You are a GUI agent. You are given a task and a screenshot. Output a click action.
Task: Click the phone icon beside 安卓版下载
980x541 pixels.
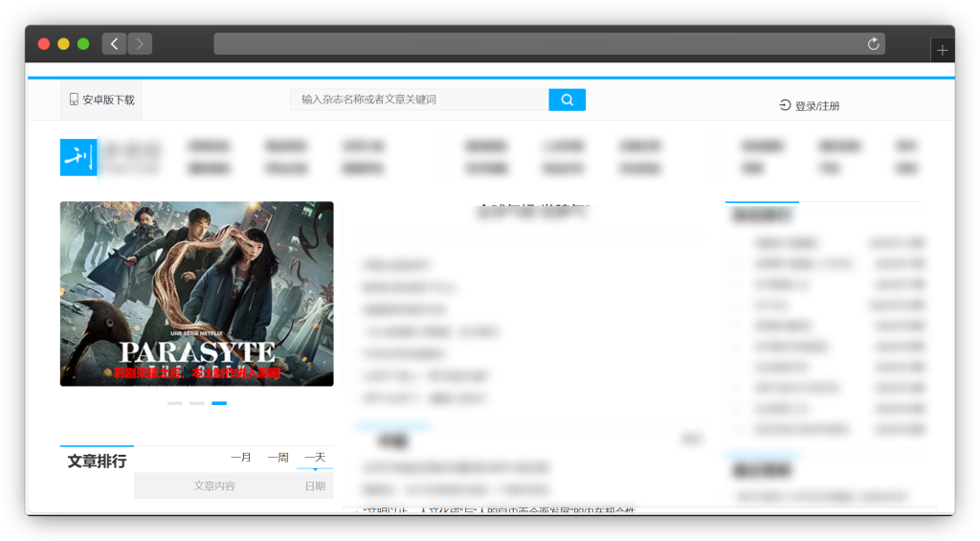74,100
